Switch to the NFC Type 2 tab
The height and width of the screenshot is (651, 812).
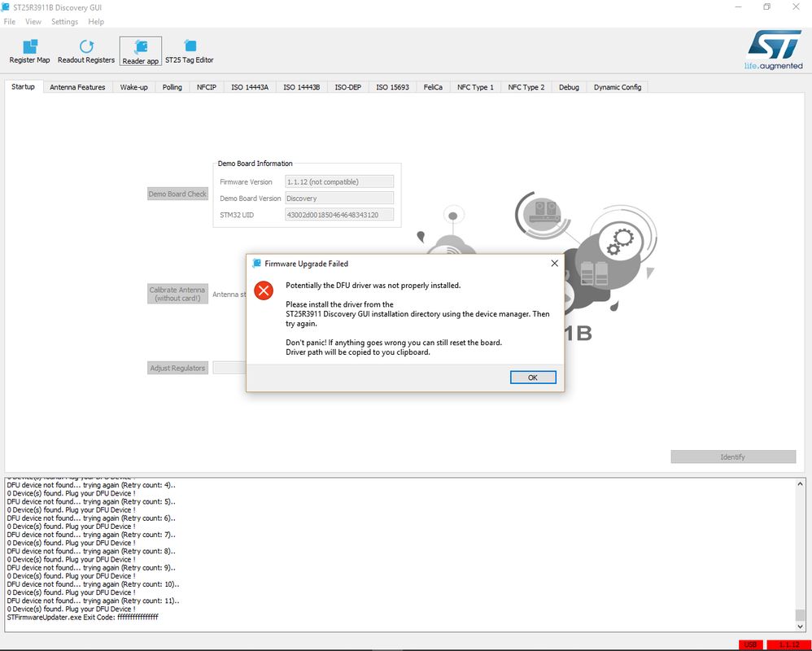point(526,87)
